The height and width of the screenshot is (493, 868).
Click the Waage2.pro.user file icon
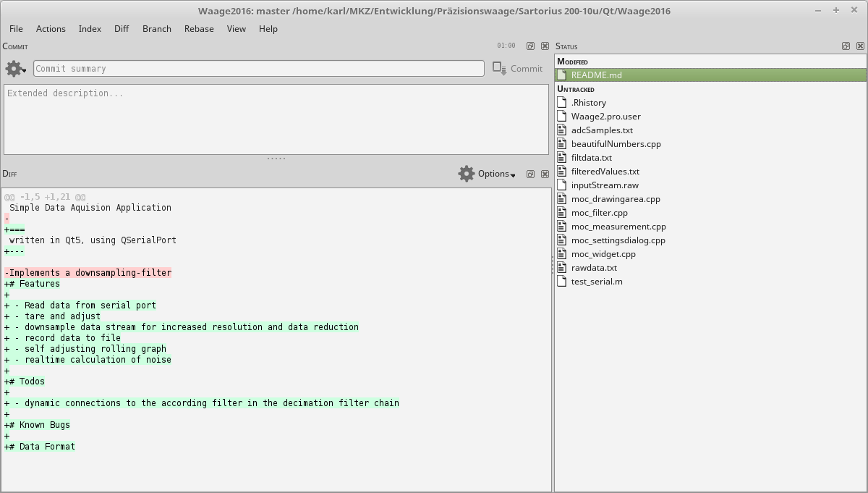[x=562, y=116]
